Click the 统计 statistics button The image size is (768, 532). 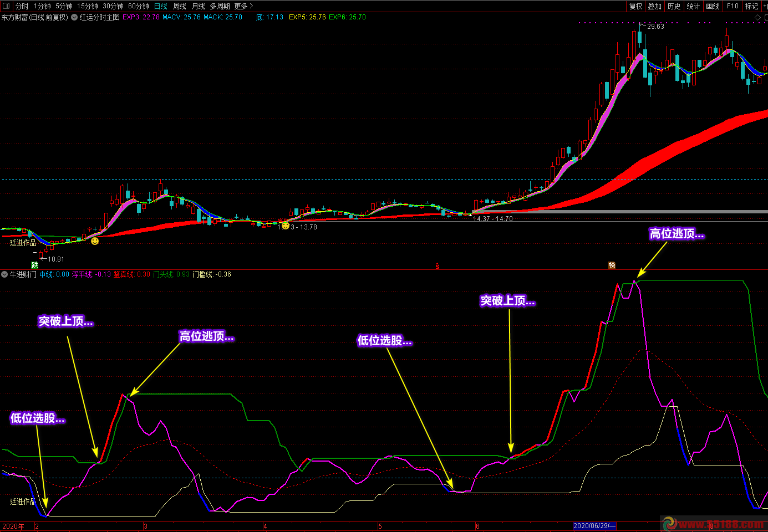693,6
